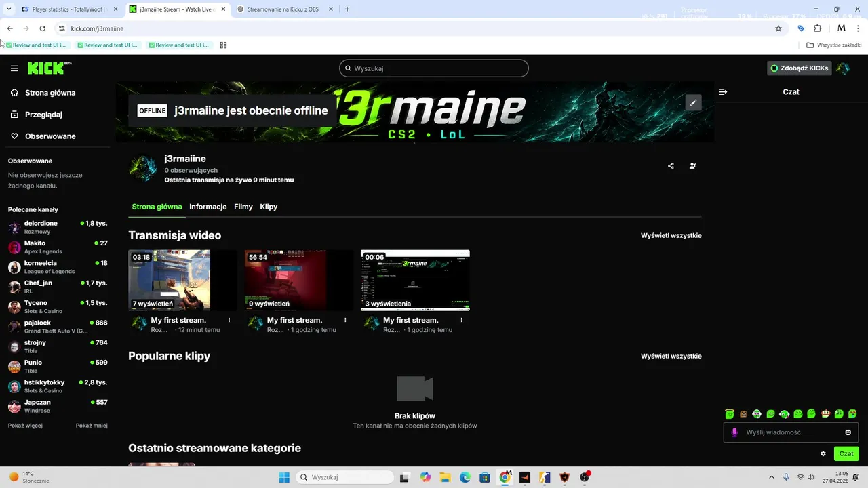Collapse list with Pokaż mniej
This screenshot has height=488, width=868.
click(x=92, y=426)
